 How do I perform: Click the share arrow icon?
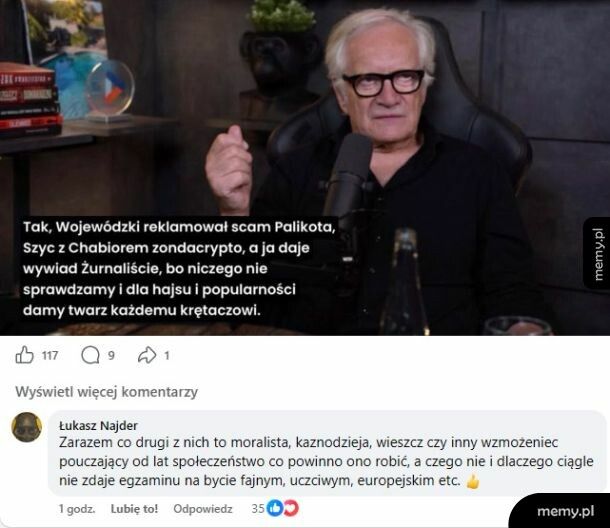coord(147,355)
